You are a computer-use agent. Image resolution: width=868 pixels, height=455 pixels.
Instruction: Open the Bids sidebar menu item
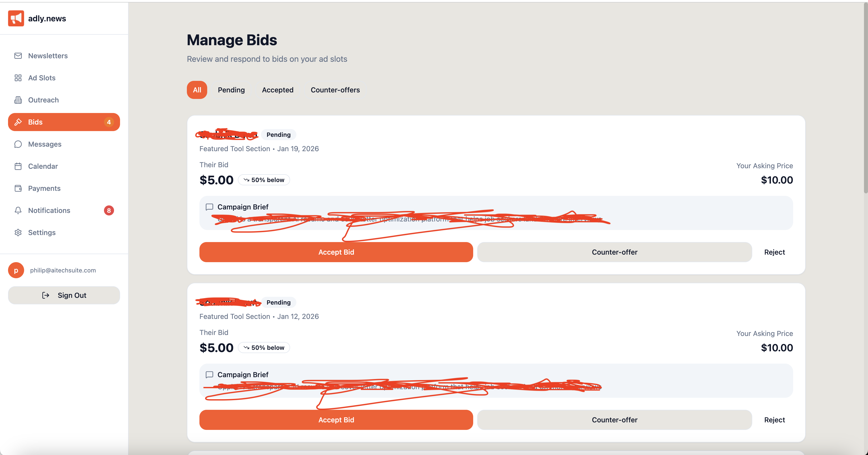click(x=64, y=122)
